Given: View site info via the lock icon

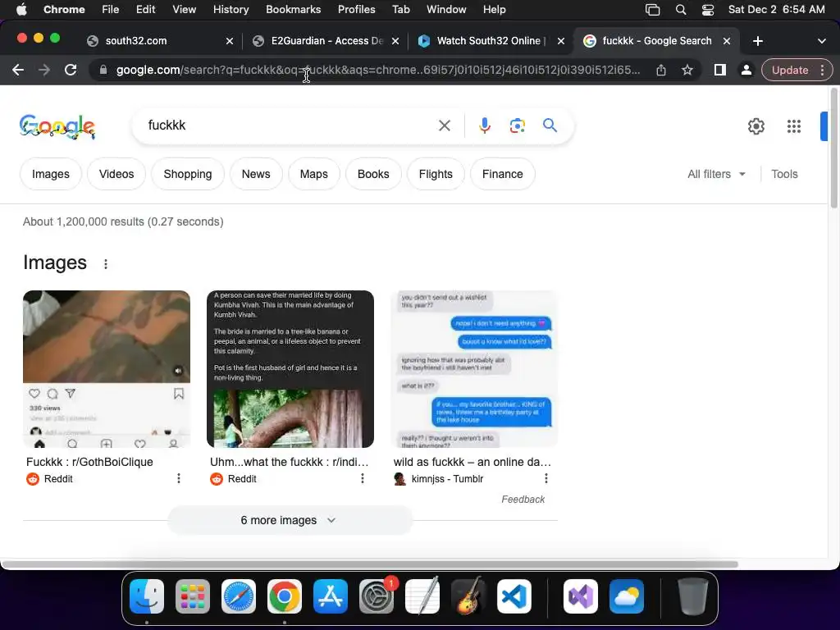Looking at the screenshot, I should [103, 70].
